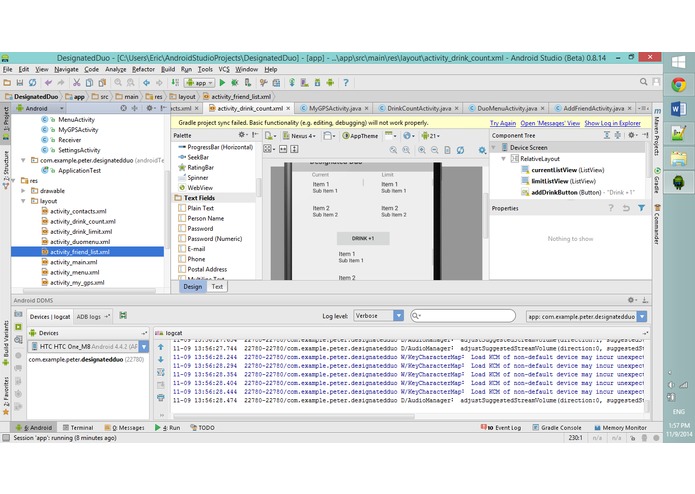Click the Synchronize toolbar icon
This screenshot has height=494, width=695.
click(x=32, y=83)
